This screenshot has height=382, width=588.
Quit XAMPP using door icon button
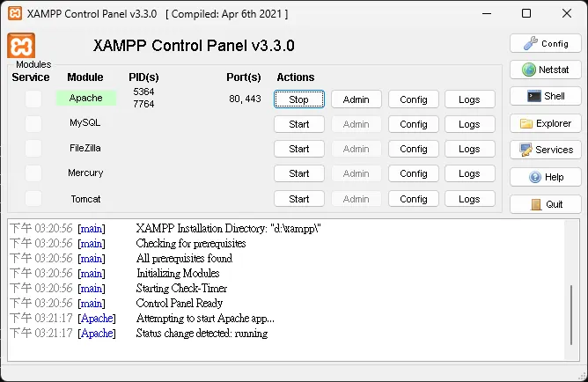click(x=546, y=204)
